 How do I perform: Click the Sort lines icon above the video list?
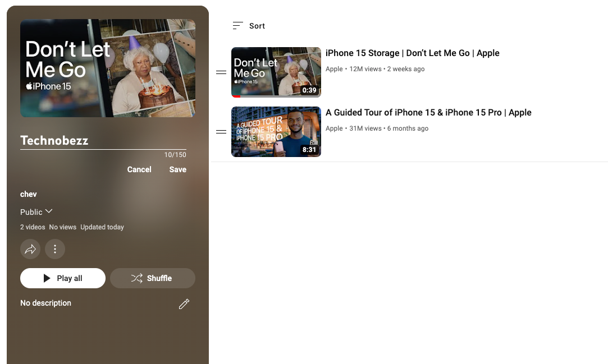(x=237, y=26)
